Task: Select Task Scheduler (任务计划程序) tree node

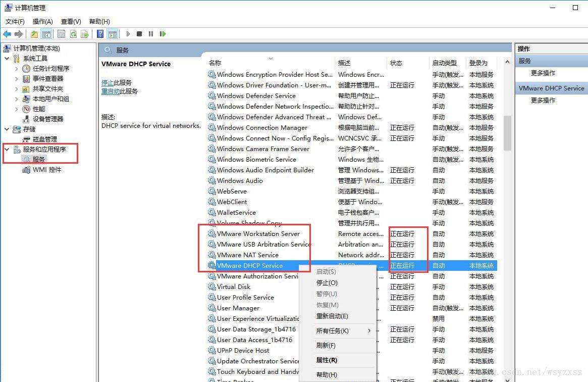Action: point(51,69)
